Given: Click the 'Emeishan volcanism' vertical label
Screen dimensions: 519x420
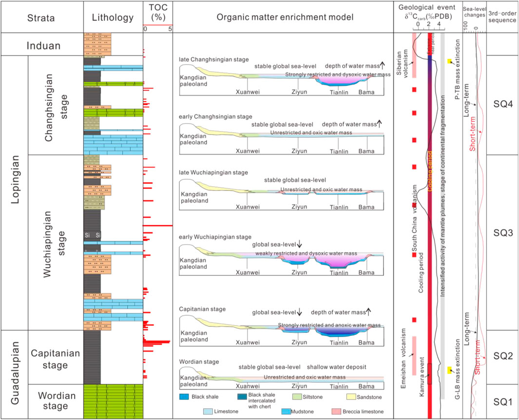Looking at the screenshot, I should pyautogui.click(x=403, y=359).
